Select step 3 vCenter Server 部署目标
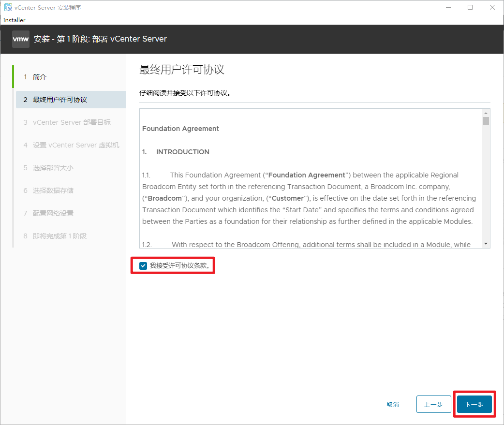Image resolution: width=504 pixels, height=425 pixels. tap(71, 122)
